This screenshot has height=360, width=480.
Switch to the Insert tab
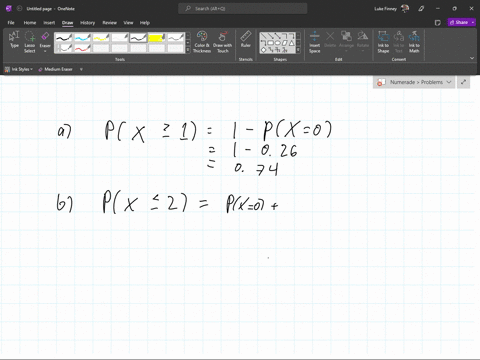(x=49, y=23)
